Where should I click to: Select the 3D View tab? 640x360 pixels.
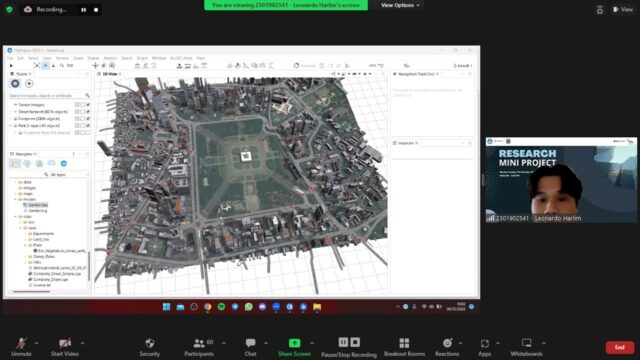109,74
